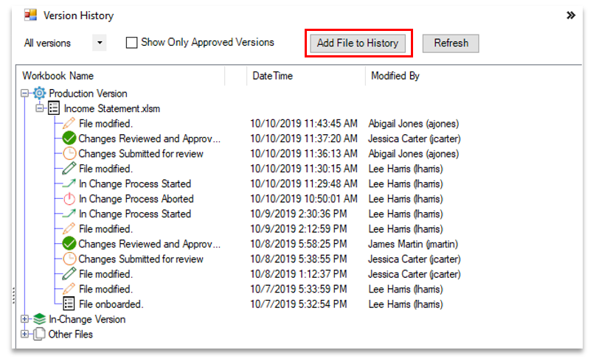Expand the Other Files node
Image resolution: width=596 pixels, height=364 pixels.
[x=24, y=334]
